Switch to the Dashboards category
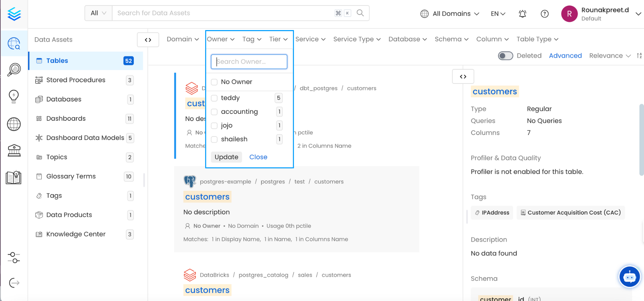Image resolution: width=644 pixels, height=301 pixels. click(x=66, y=118)
